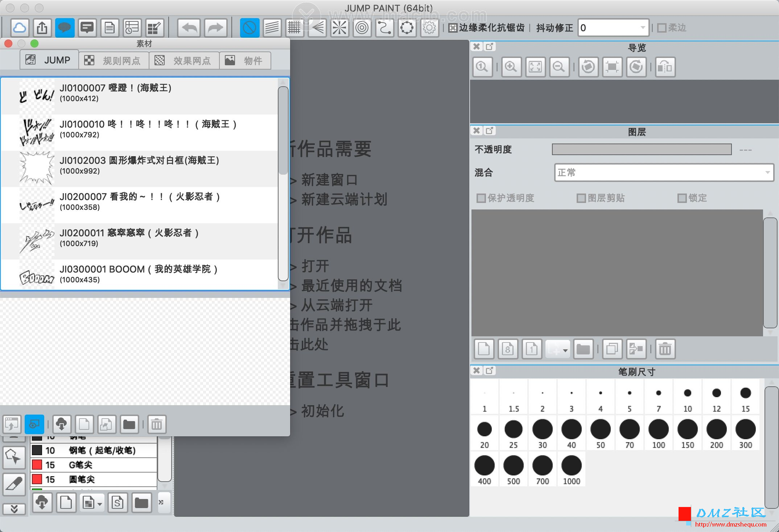The width and height of the screenshot is (779, 532).
Task: Toggle the 锁定 checkbox
Action: coord(682,198)
